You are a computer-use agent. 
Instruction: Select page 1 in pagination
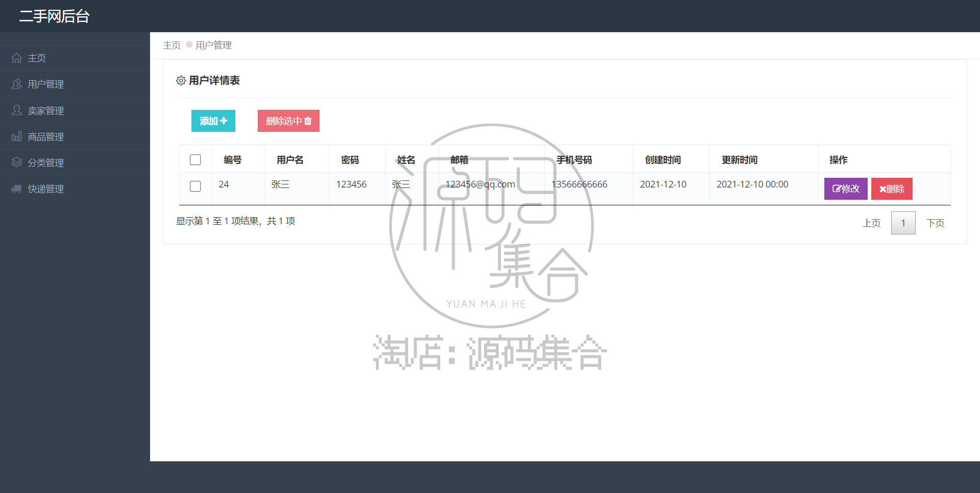coord(903,223)
